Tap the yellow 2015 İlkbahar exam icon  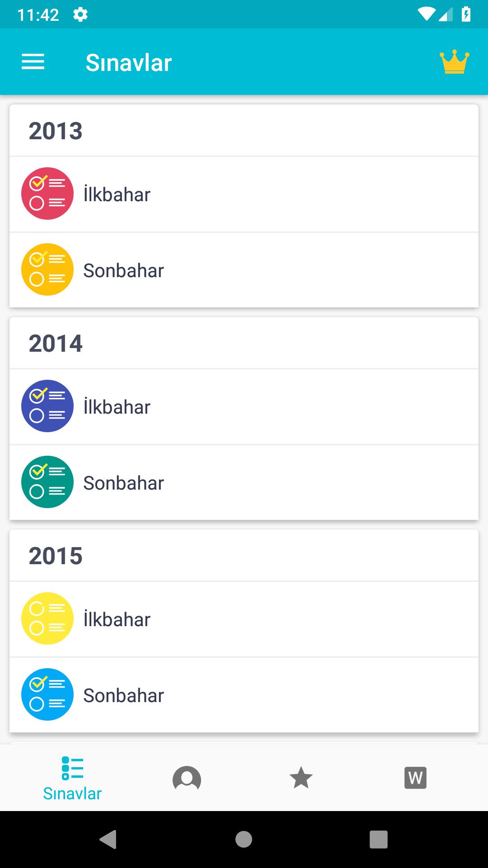point(47,618)
